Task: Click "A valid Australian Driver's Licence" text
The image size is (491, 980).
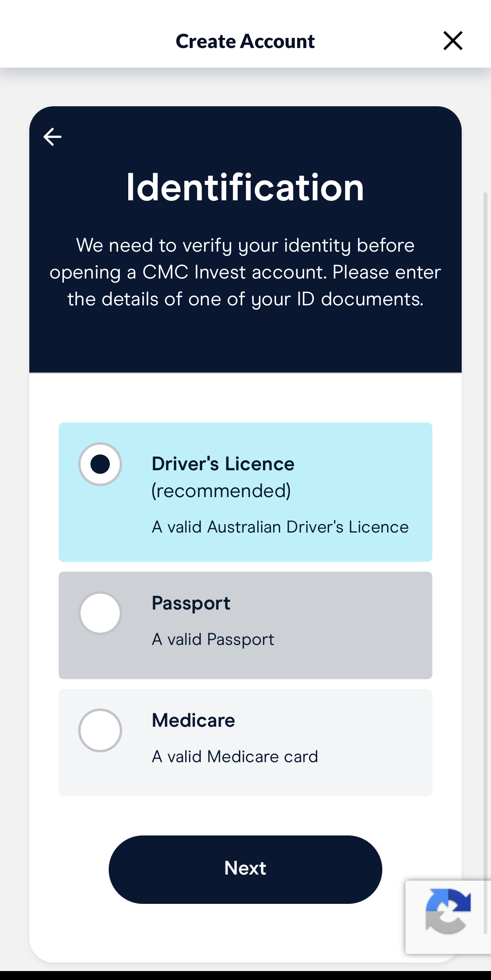Action: click(280, 527)
